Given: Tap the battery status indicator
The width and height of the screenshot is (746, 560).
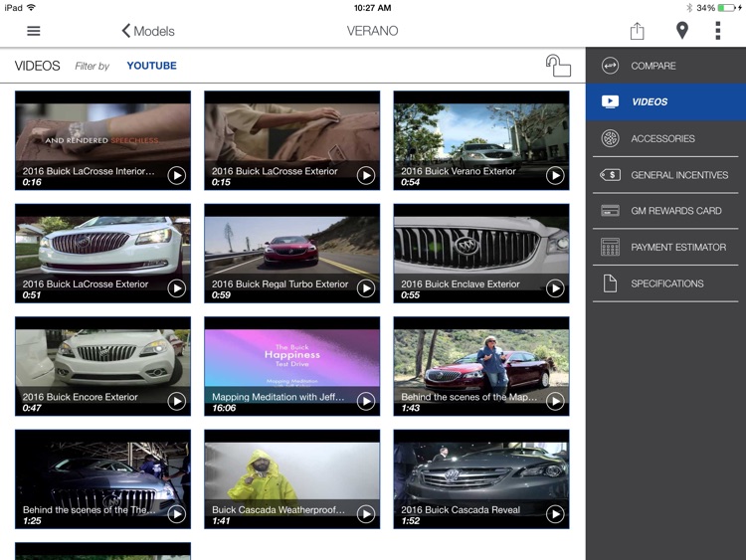Looking at the screenshot, I should coord(726,8).
